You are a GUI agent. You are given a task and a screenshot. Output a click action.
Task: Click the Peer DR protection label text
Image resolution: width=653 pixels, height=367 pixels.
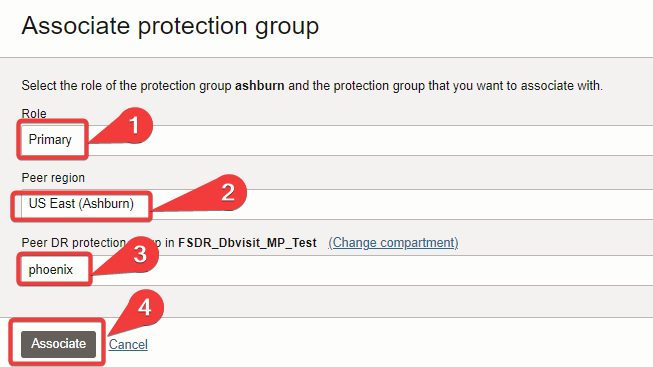click(74, 242)
